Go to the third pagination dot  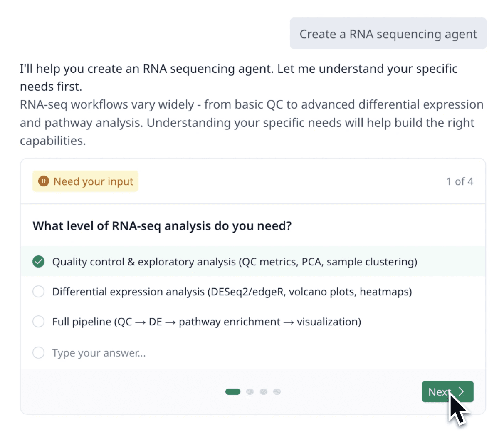click(x=264, y=391)
